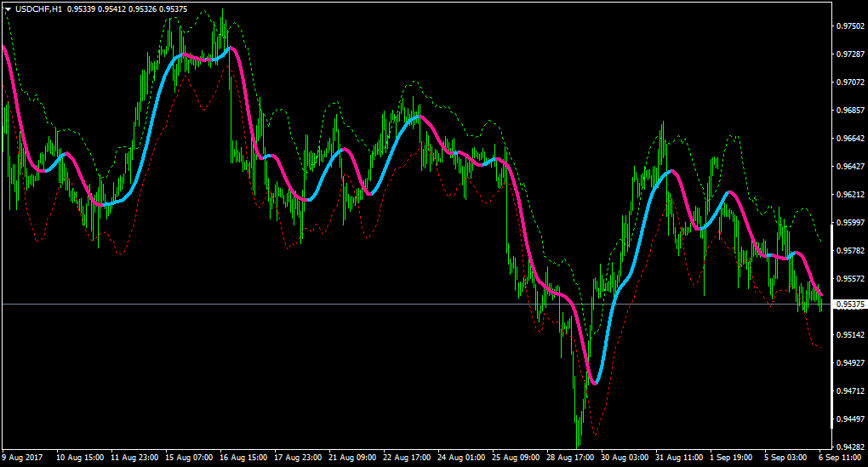Viewport: 868px width, 467px height.
Task: Click the 9 Aug 2017 date label
Action: pyautogui.click(x=22, y=458)
